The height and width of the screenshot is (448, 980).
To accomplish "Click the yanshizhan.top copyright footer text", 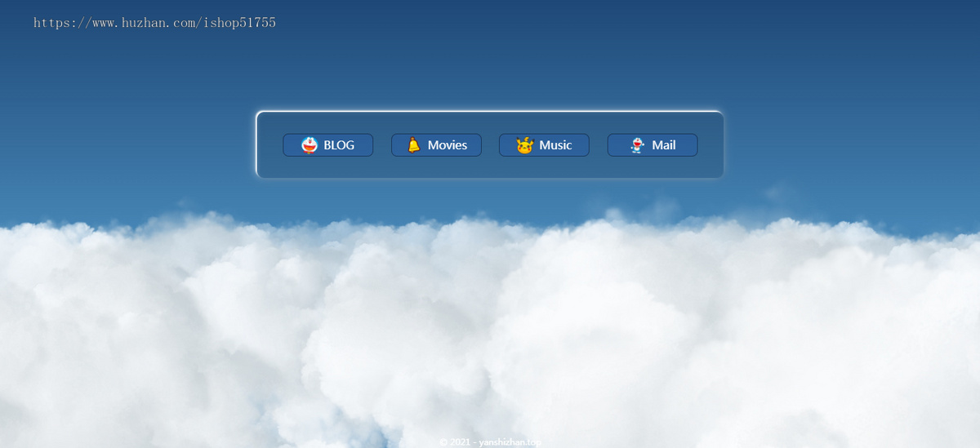I will click(x=490, y=442).
